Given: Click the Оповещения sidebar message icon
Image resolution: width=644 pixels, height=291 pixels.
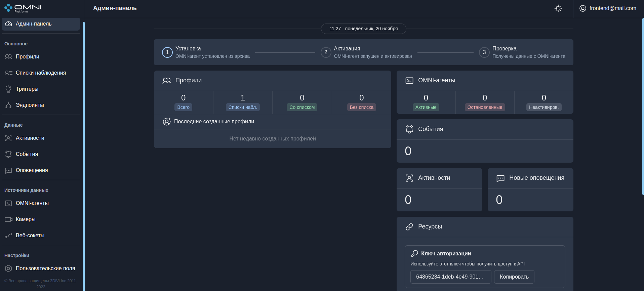Looking at the screenshot, I should pyautogui.click(x=8, y=171).
